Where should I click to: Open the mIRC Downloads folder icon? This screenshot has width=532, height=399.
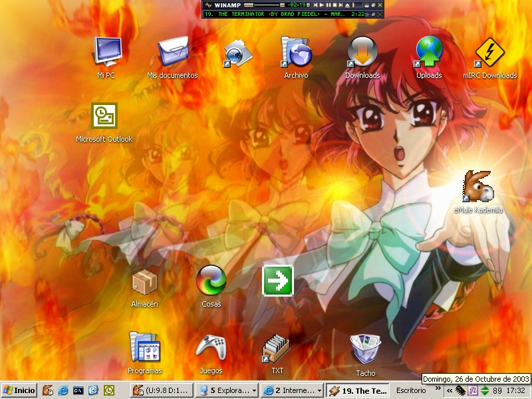click(489, 53)
